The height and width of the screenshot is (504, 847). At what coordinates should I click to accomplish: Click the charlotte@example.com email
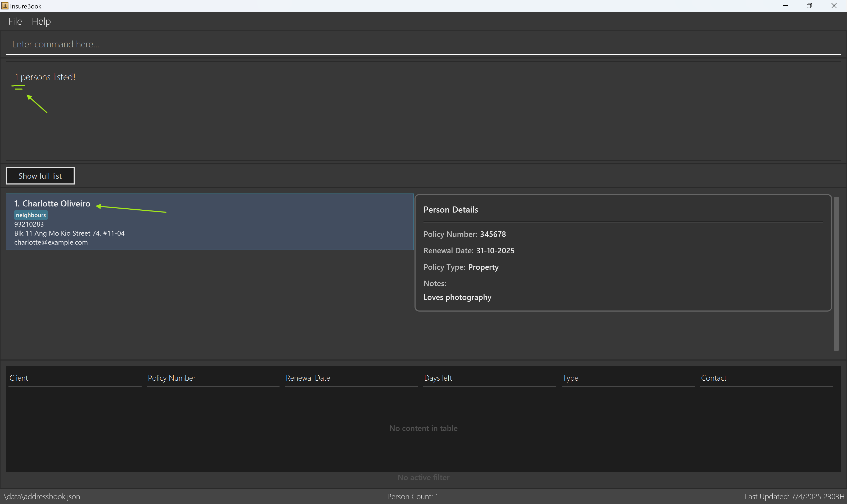51,242
